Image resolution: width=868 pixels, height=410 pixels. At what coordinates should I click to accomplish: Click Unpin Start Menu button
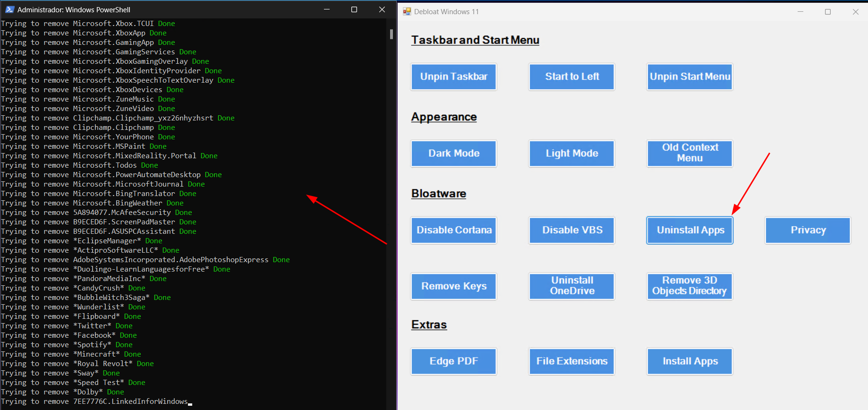pyautogui.click(x=689, y=77)
